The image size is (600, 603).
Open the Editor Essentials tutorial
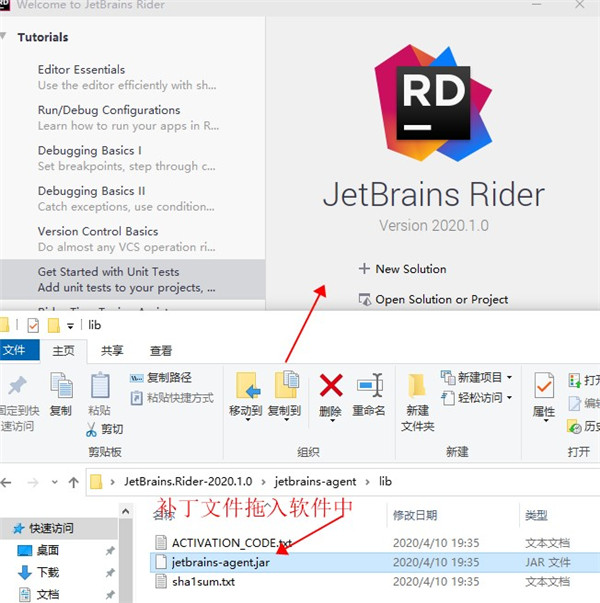click(127, 77)
